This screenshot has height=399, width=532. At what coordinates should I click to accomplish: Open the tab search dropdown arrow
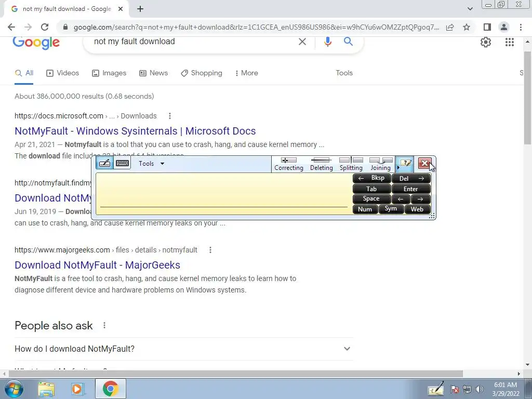pos(470,9)
